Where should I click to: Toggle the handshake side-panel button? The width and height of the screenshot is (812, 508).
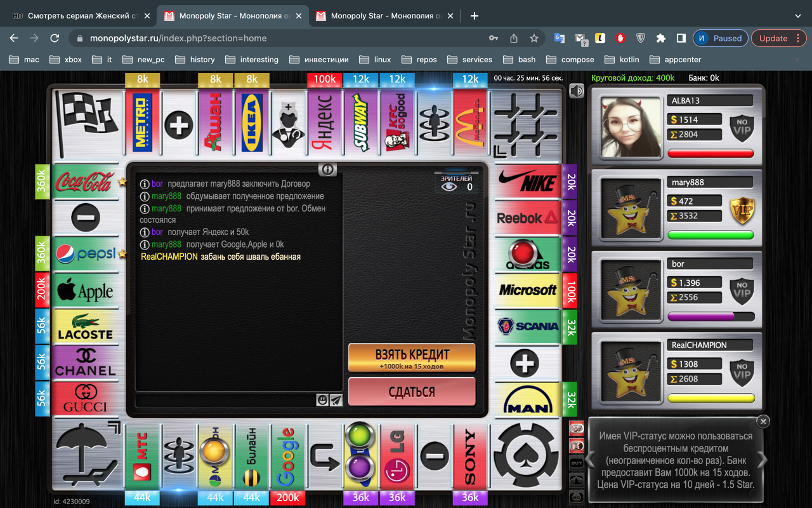coord(577,480)
